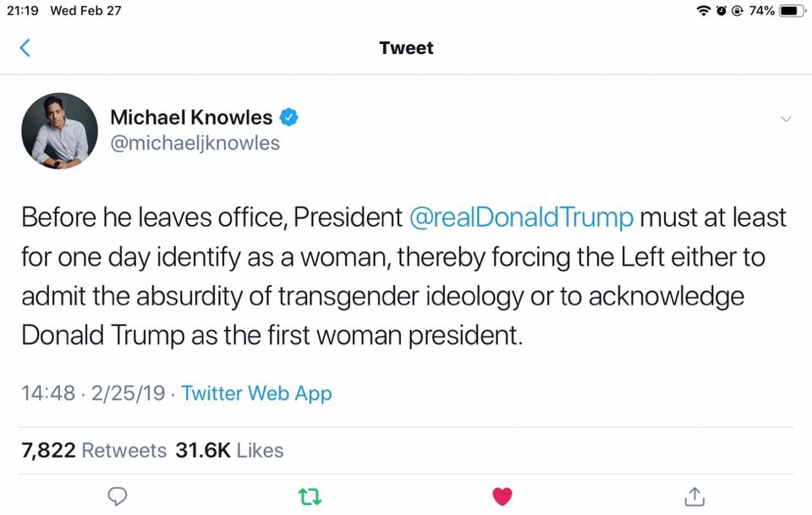
Task: Tap the alarm clock status icon
Action: pyautogui.click(x=721, y=11)
